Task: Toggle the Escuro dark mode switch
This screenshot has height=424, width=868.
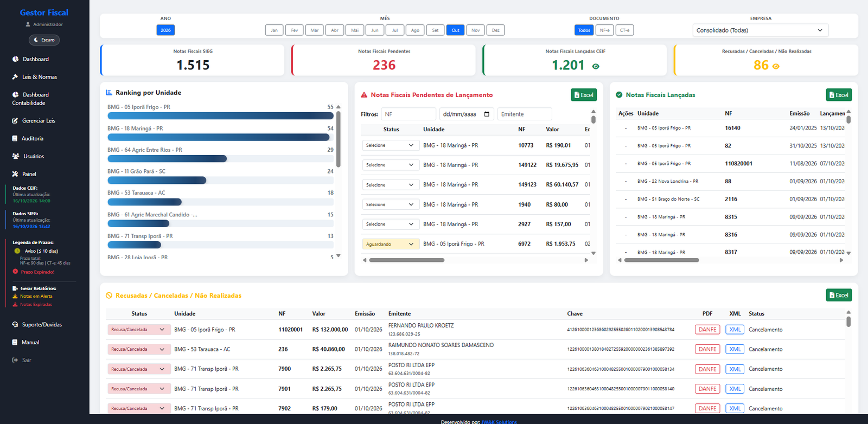Action: [x=44, y=40]
